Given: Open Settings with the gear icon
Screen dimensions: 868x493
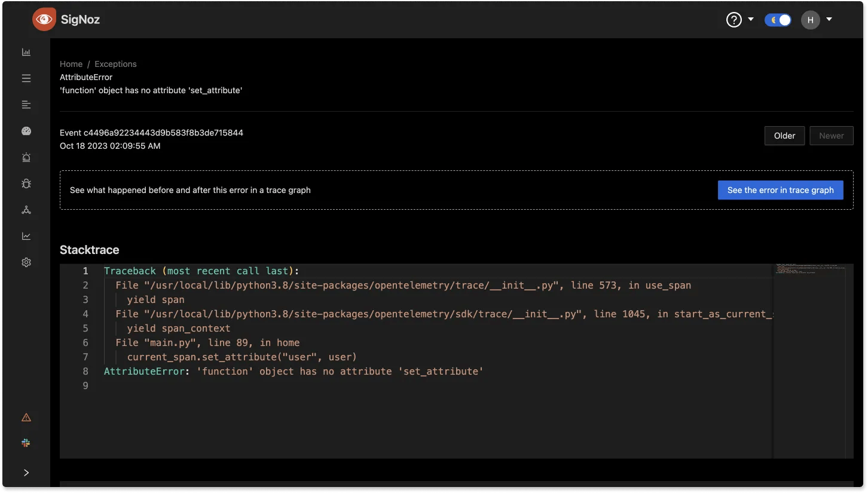Looking at the screenshot, I should 26,262.
